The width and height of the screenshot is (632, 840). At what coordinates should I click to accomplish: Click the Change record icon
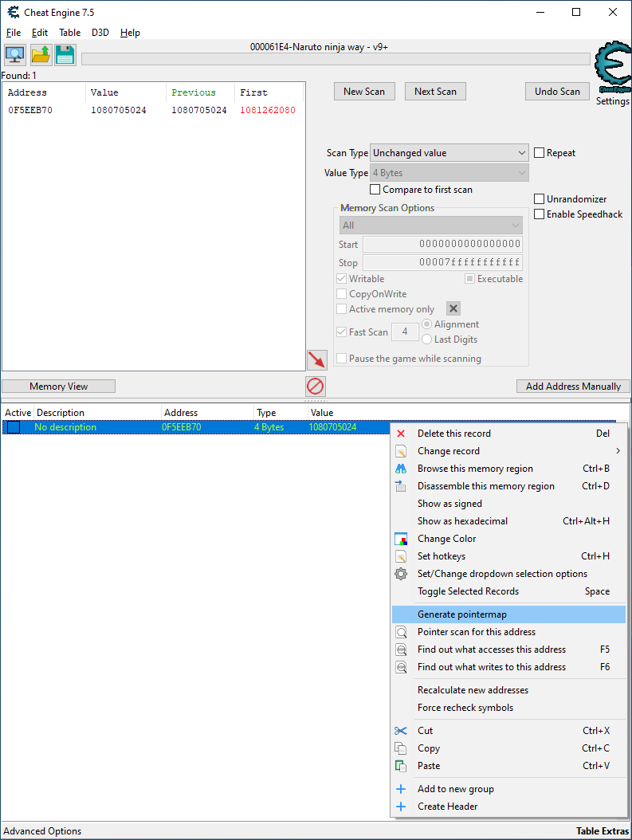click(x=401, y=451)
